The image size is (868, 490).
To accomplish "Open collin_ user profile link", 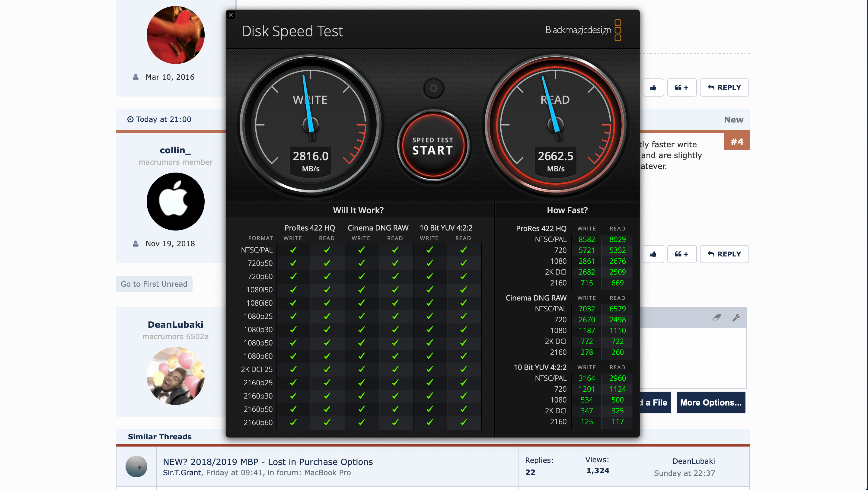I will pyautogui.click(x=175, y=150).
